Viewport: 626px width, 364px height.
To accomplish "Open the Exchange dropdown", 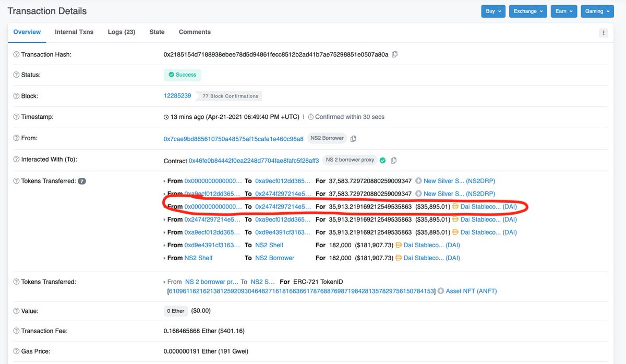I will 528,11.
